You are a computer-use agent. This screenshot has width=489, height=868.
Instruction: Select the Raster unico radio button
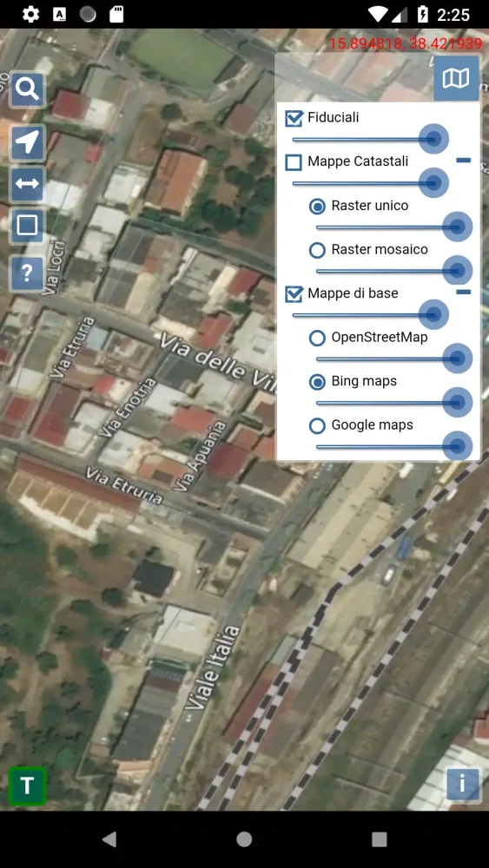[x=317, y=207]
